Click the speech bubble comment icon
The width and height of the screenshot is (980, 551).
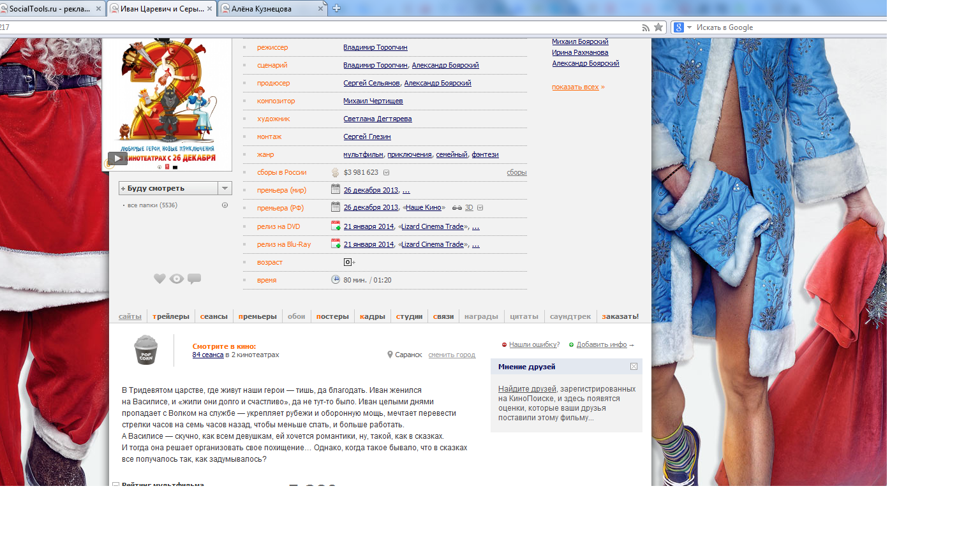195,279
